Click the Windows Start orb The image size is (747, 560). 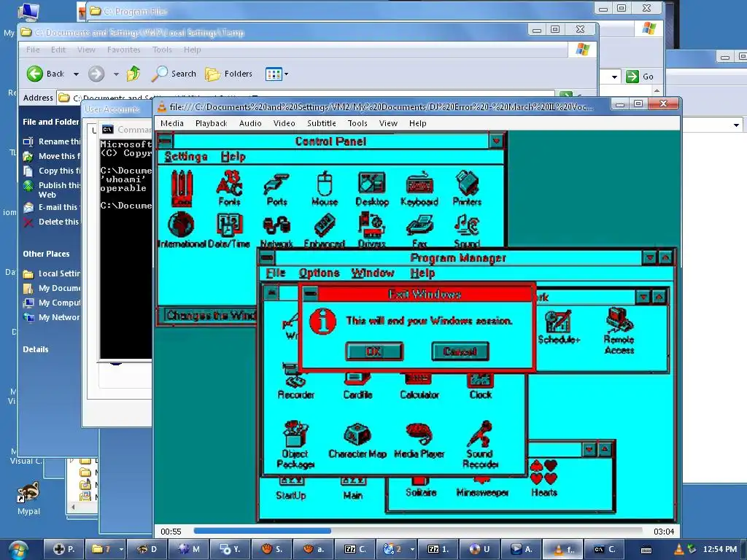(18, 550)
